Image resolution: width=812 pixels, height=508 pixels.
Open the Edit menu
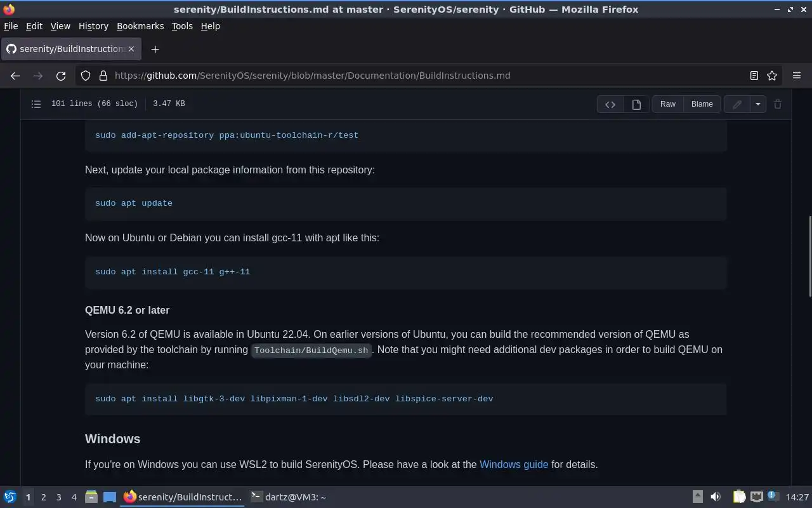point(34,26)
